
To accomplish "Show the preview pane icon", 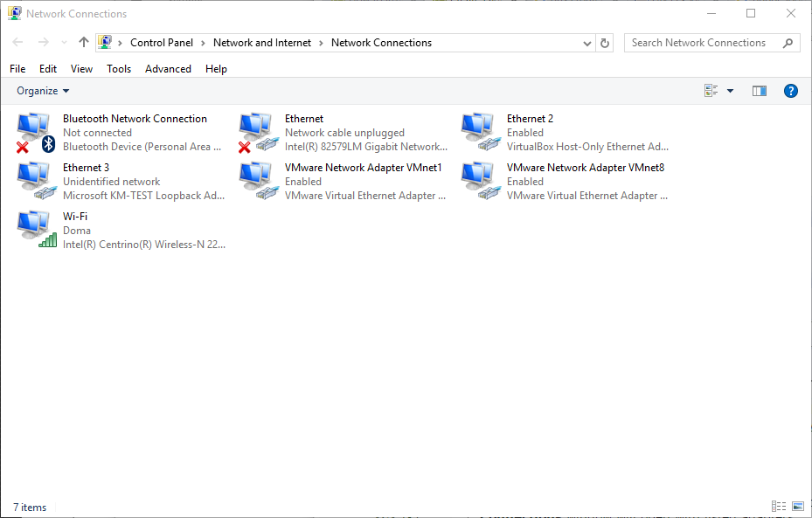I will 760,91.
